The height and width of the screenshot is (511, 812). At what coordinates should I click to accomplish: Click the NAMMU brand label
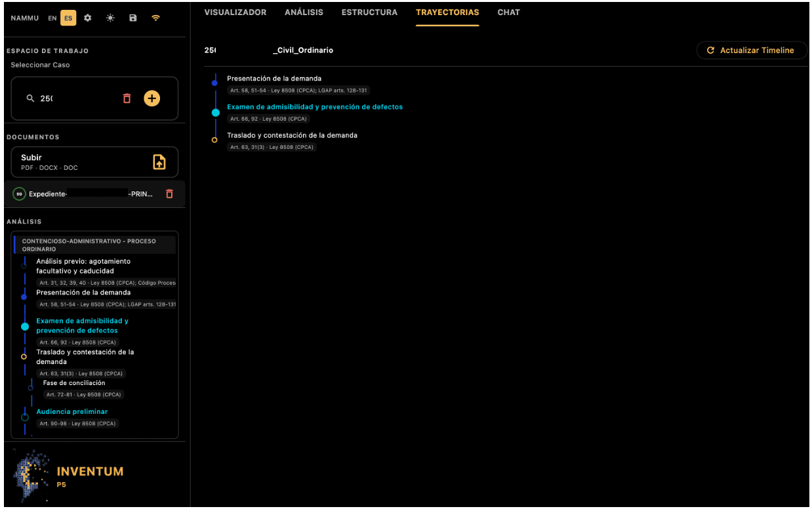(x=25, y=18)
